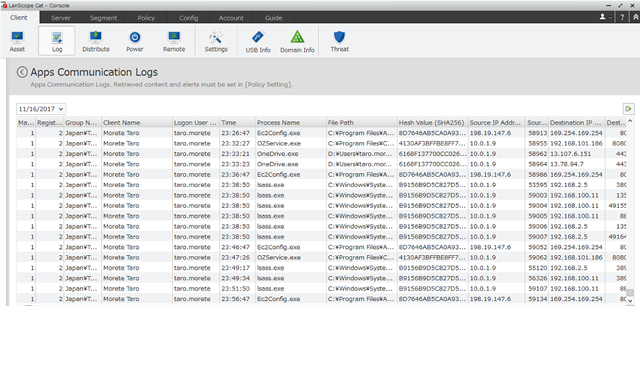Open the Settings tools icon
The height and width of the screenshot is (380, 640).
(x=216, y=41)
